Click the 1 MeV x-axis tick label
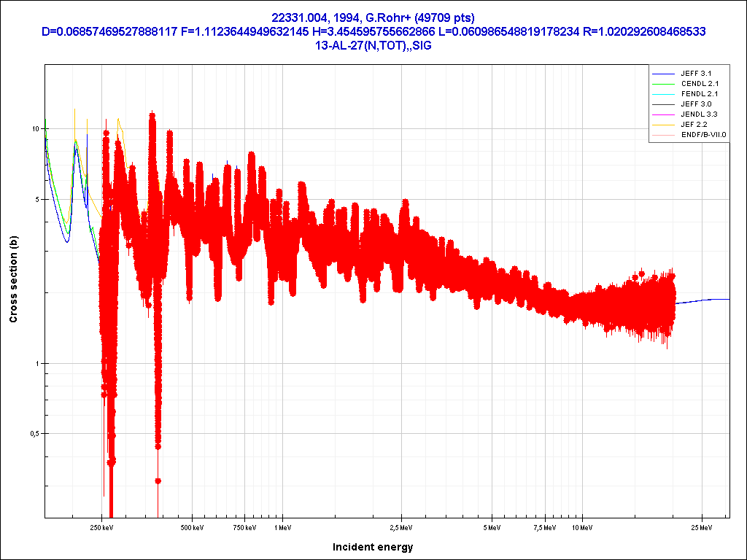Screen dimensions: 747x560 click(282, 527)
